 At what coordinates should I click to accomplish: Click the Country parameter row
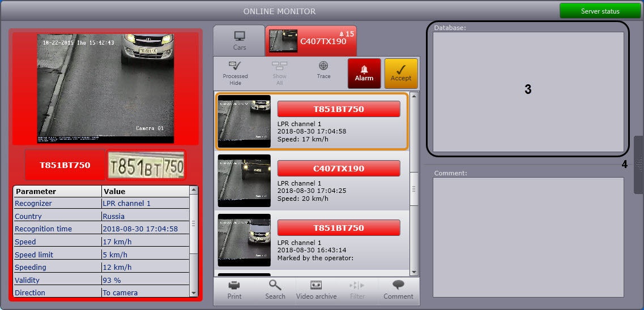click(x=101, y=216)
